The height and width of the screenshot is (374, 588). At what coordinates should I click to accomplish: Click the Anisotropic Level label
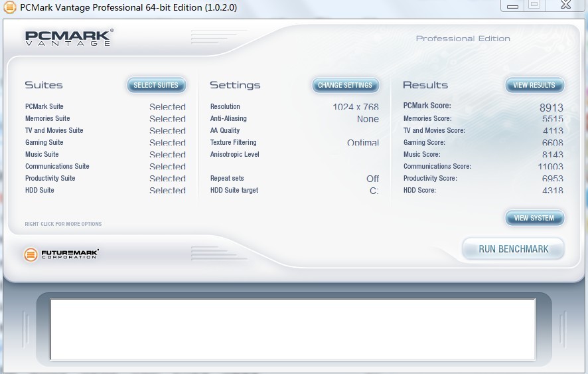[x=235, y=154]
